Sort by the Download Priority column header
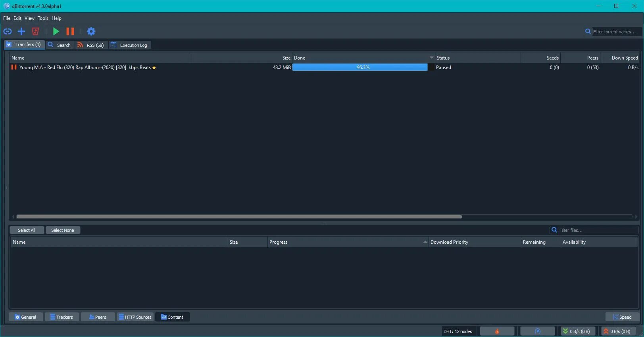Screen dimensions: 644x337 [475, 242]
